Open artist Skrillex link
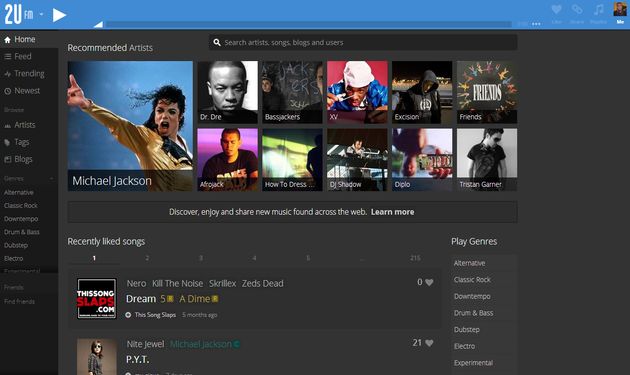630x375 pixels. click(x=223, y=283)
